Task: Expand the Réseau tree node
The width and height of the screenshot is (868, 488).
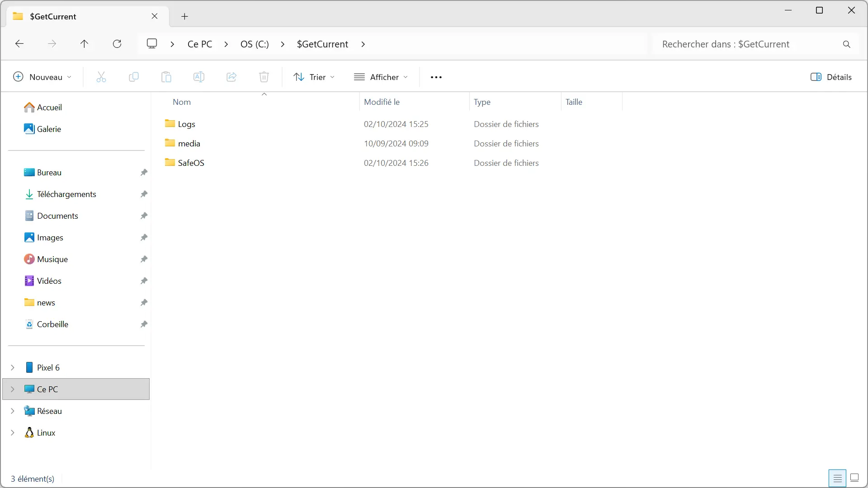Action: [13, 411]
